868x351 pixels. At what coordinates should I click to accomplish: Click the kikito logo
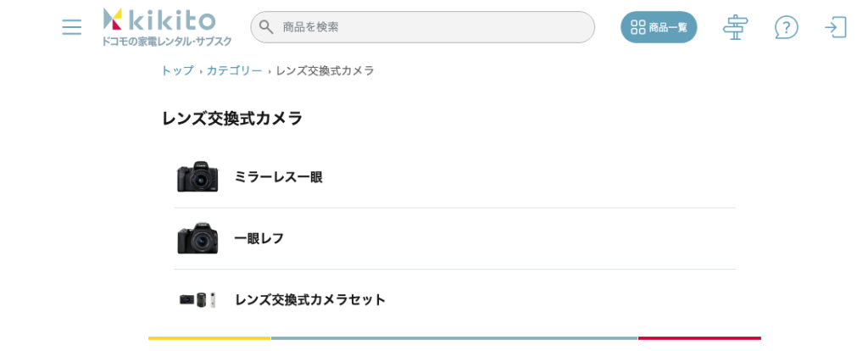coord(160,20)
